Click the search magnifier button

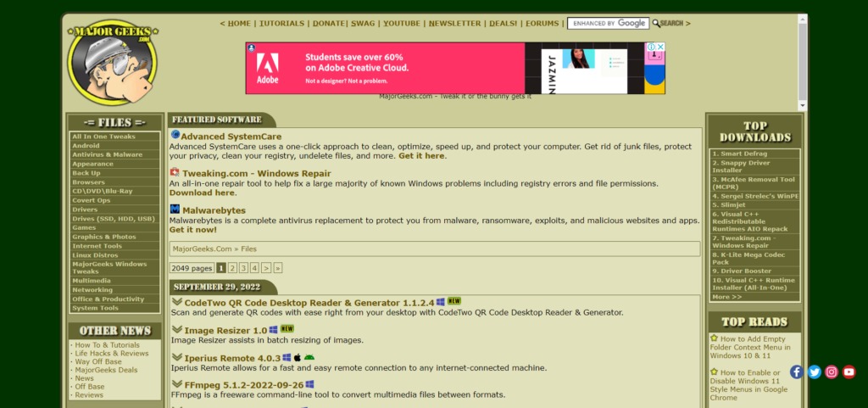click(668, 23)
